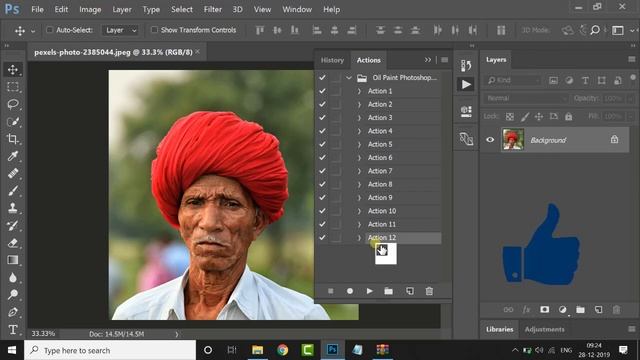Open layer blend mode Normal dropdown
The height and width of the screenshot is (360, 640).
pyautogui.click(x=526, y=98)
